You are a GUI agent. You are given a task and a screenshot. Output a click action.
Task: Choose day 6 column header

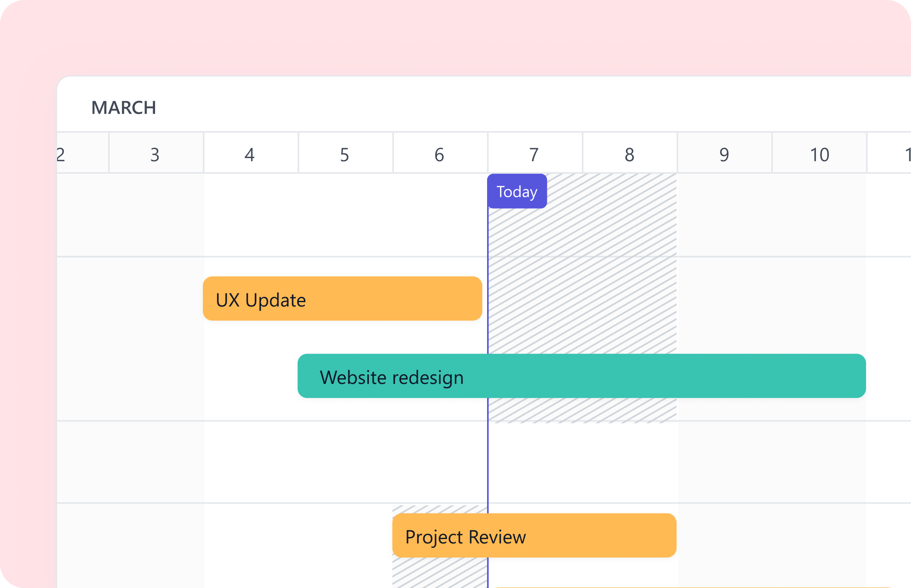pyautogui.click(x=439, y=154)
